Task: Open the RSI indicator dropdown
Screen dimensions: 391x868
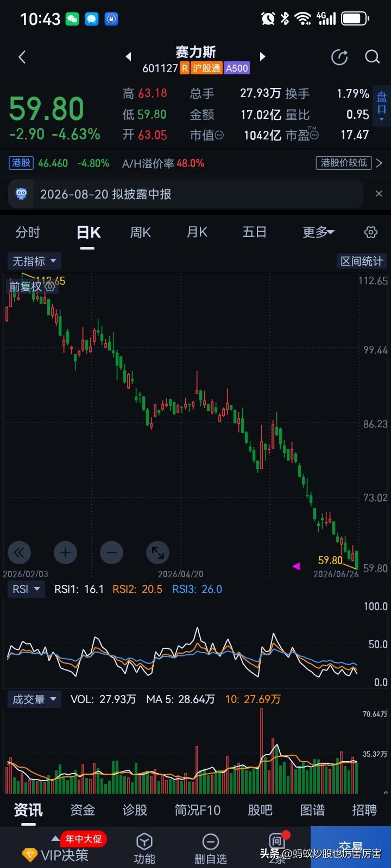Action: click(x=26, y=589)
